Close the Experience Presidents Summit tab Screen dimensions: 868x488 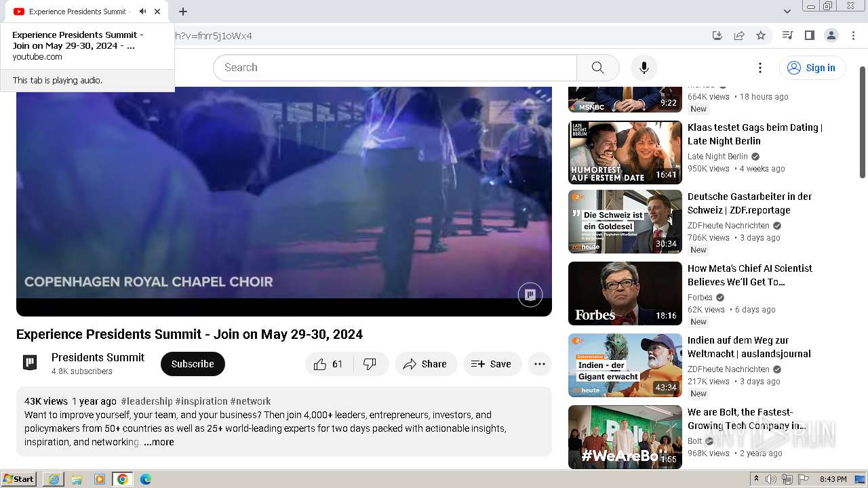click(157, 12)
